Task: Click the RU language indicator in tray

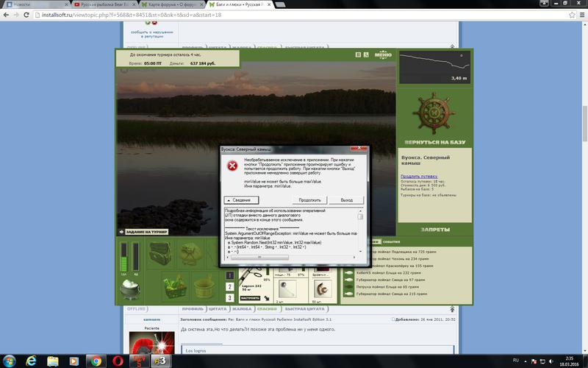Action: [x=516, y=361]
